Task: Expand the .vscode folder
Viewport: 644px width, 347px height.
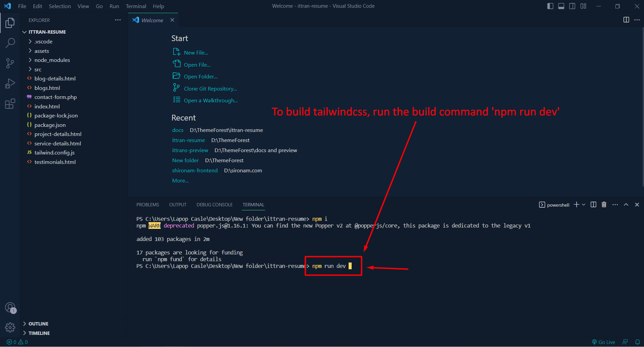Action: [74, 41]
